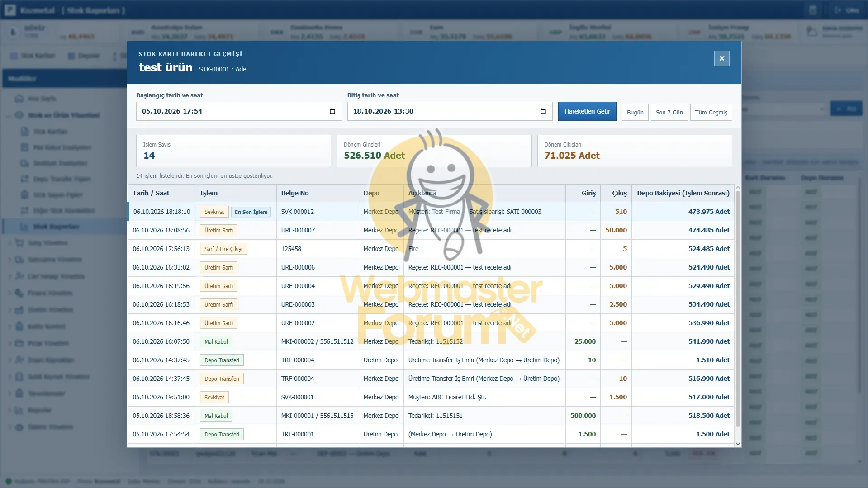868x488 pixels.
Task: Select document number URE-000003
Action: click(x=298, y=304)
